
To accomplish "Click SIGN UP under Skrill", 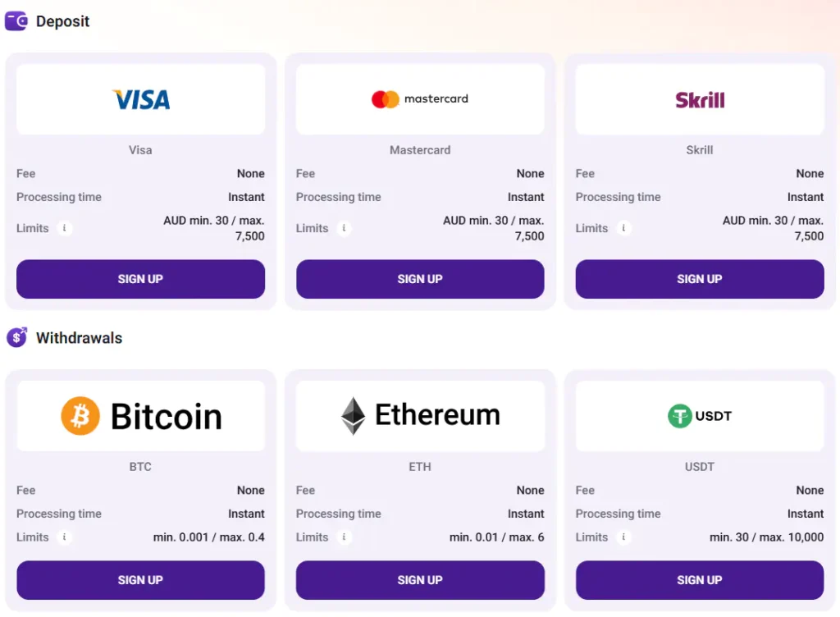I will (x=700, y=279).
